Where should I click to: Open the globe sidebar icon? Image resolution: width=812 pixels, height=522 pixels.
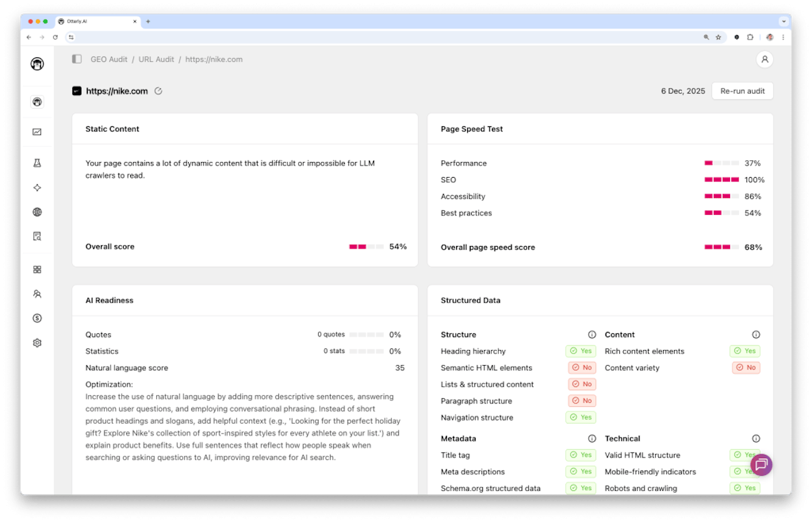[x=37, y=212]
